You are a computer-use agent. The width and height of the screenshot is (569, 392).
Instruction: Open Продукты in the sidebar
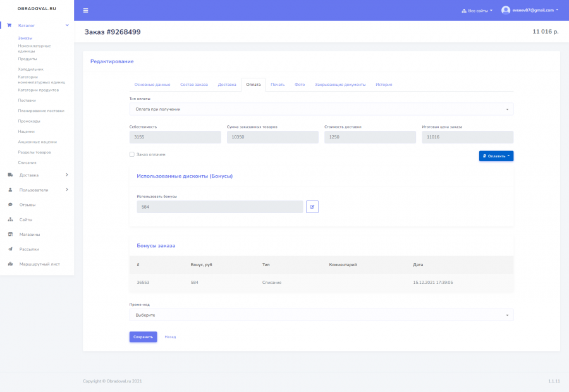[x=28, y=59]
